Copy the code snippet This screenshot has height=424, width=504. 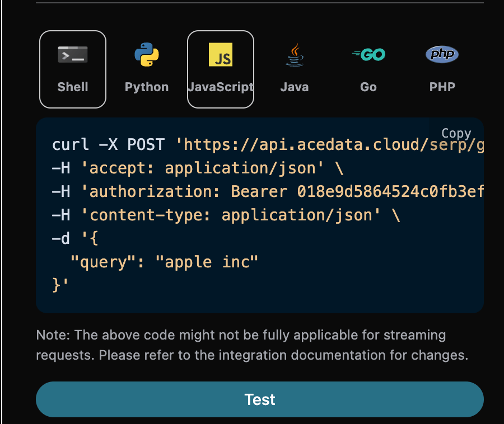click(x=456, y=133)
